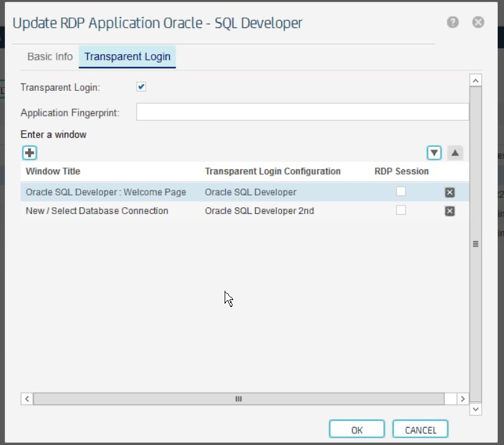
Task: Uncheck the Transparent Login checkbox
Action: coord(141,87)
